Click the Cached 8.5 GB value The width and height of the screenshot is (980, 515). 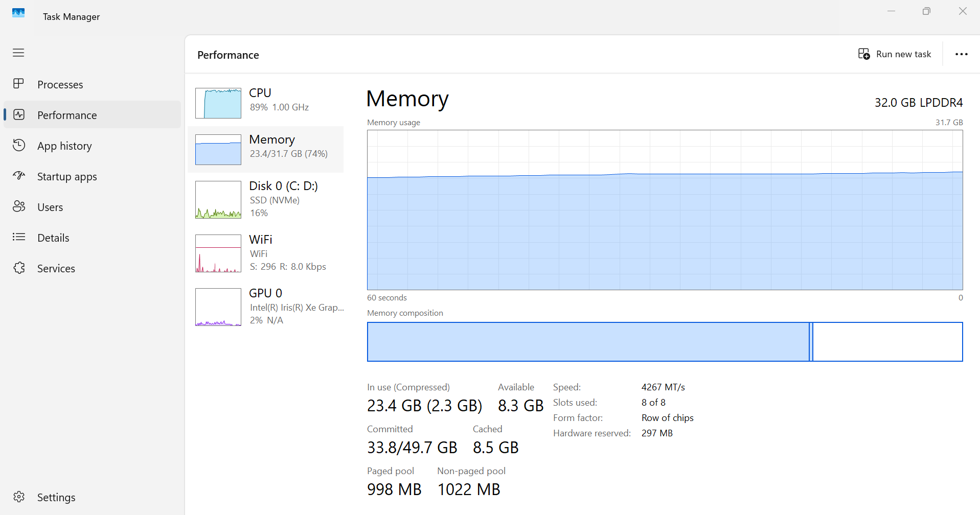click(495, 448)
